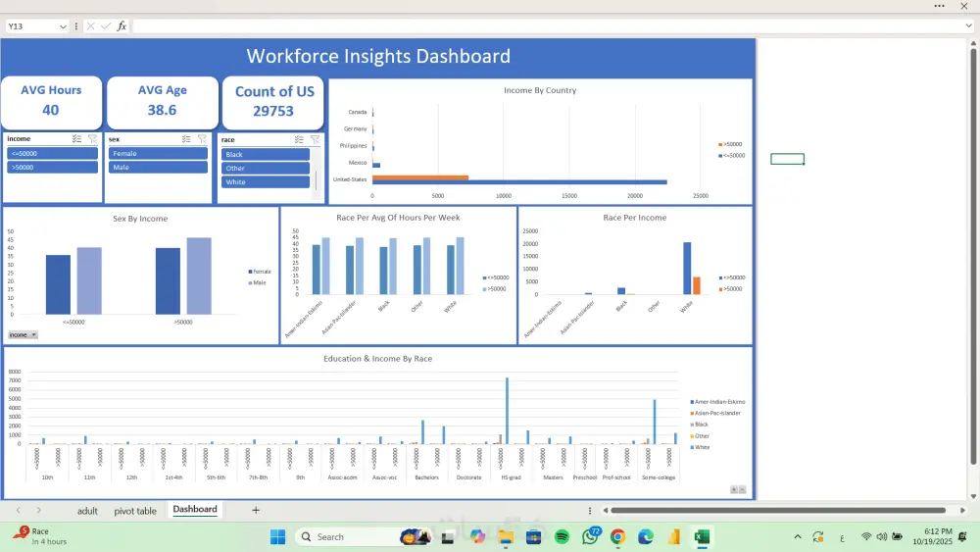Screen dimensions: 980x552
Task: Click the sheet tab bar splitter dots
Action: 589,510
